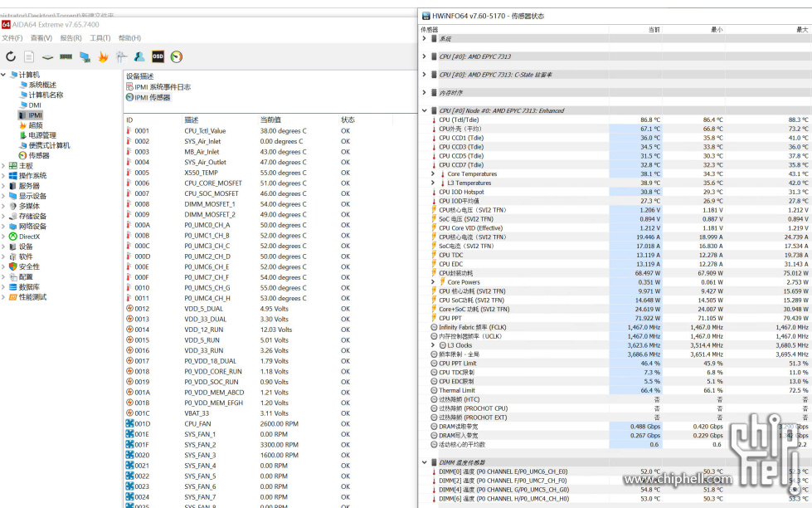Screen dimensions: 812x508
Task: Expand L3 Temperatures row in HWiNFO
Action: click(433, 183)
